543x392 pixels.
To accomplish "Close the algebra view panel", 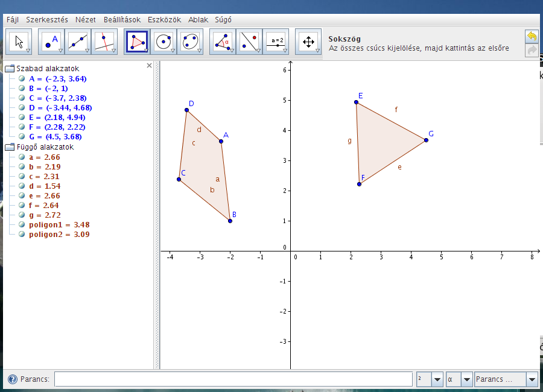I will pos(149,66).
